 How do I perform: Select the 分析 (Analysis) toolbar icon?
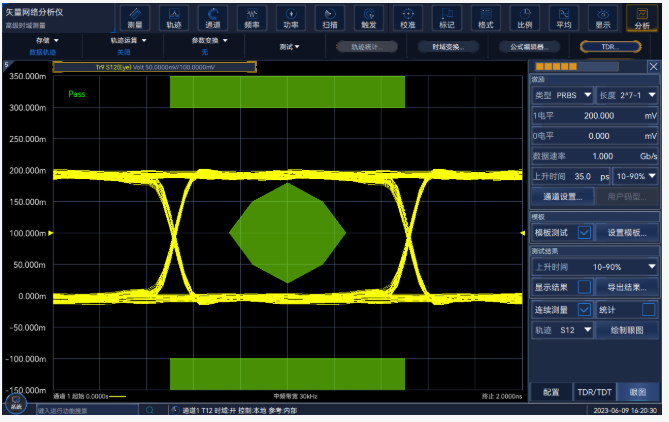click(x=642, y=18)
